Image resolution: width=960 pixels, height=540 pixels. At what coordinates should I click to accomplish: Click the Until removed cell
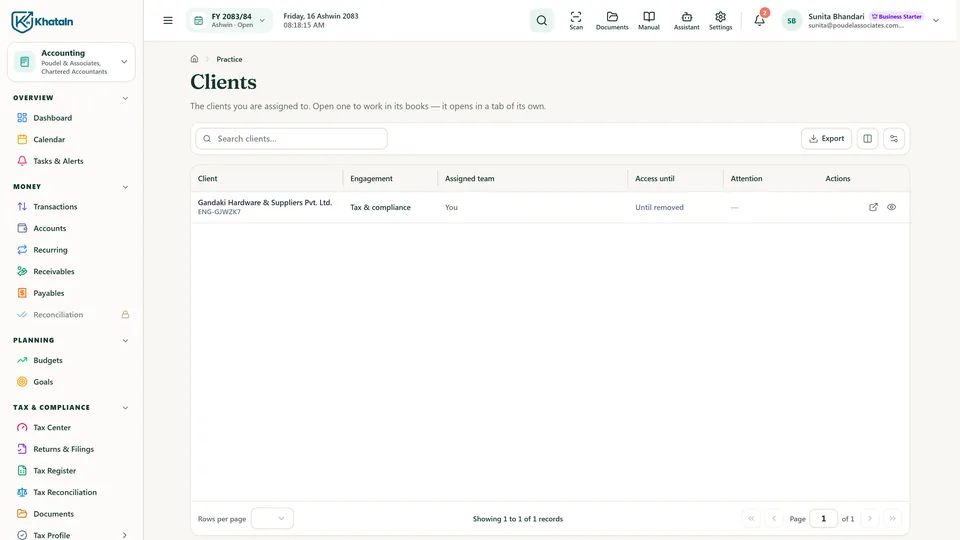(x=659, y=208)
